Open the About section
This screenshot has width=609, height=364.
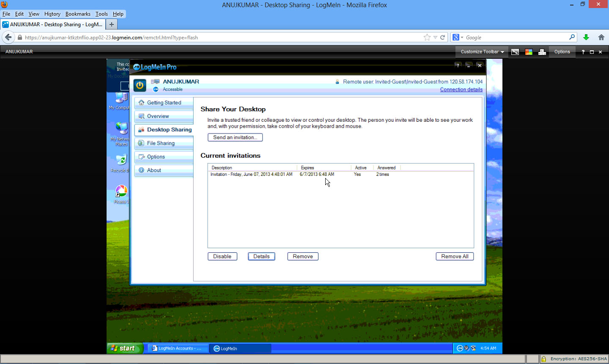point(164,170)
